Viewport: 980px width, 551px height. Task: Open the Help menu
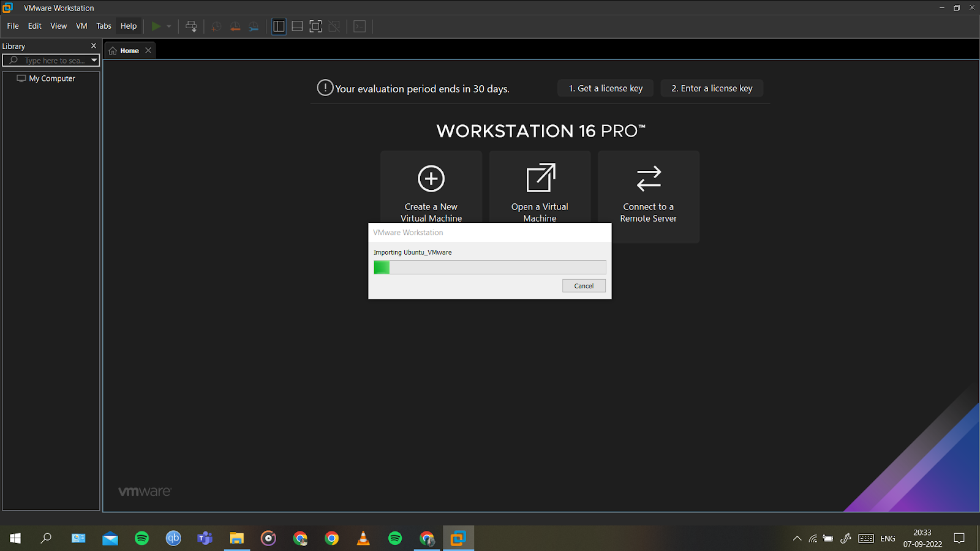pyautogui.click(x=129, y=26)
